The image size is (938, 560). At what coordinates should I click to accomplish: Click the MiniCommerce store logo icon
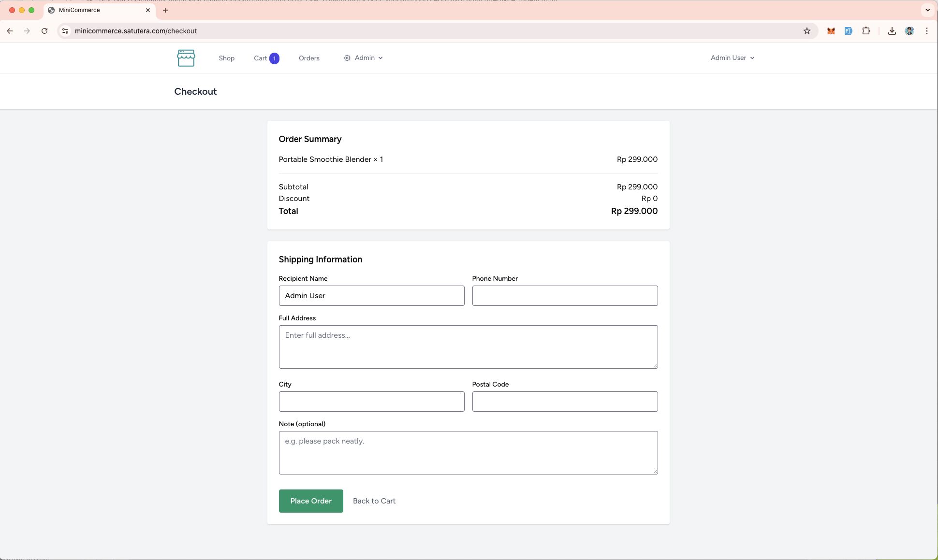[x=186, y=58]
